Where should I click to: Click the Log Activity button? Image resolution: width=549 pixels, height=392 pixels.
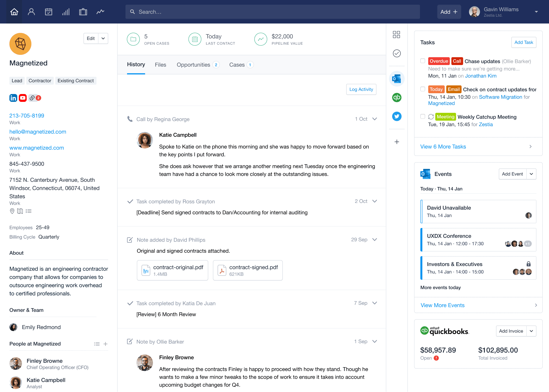tap(361, 89)
